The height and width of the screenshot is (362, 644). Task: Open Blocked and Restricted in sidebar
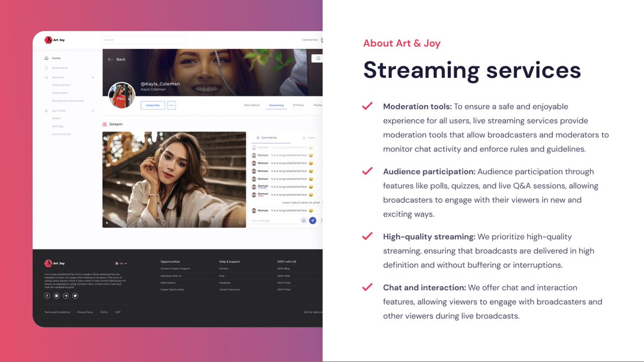[x=68, y=101]
